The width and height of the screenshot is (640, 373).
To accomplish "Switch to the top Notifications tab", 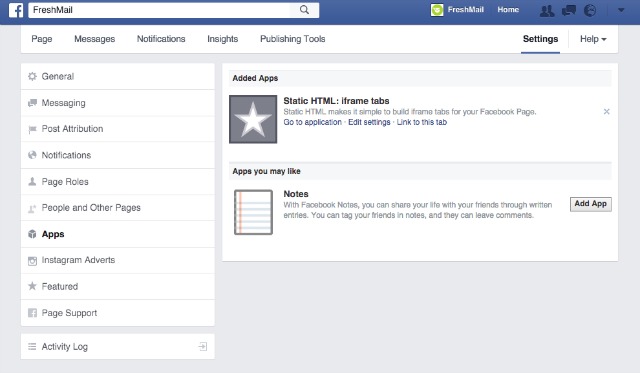I will pos(161,39).
